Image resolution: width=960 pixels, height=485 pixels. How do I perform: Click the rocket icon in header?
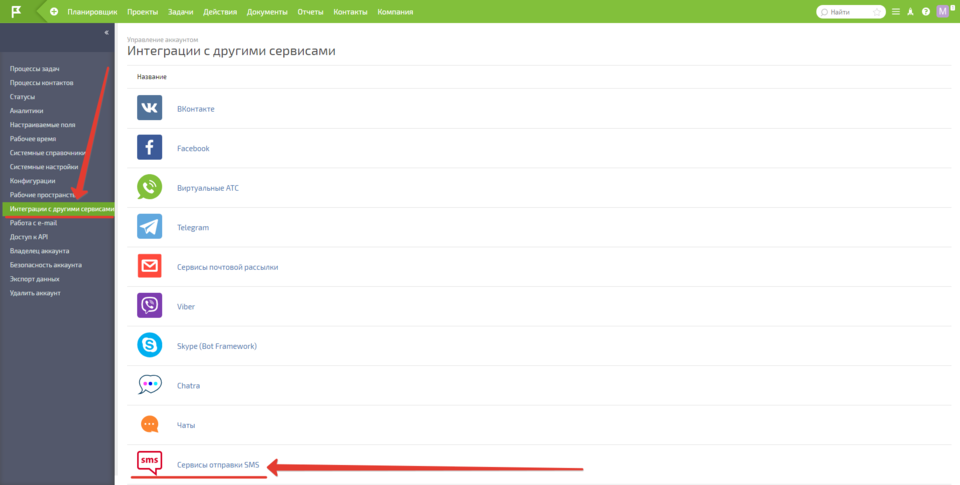[910, 12]
